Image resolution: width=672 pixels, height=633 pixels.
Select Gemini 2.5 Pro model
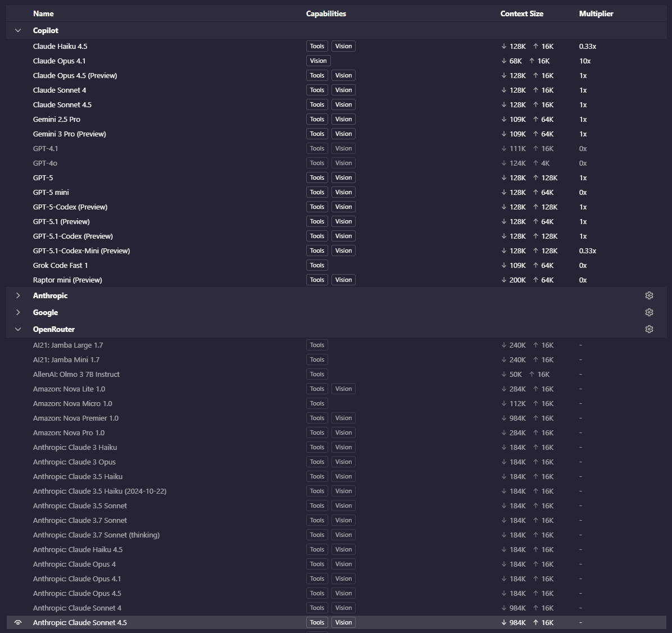pos(337,119)
